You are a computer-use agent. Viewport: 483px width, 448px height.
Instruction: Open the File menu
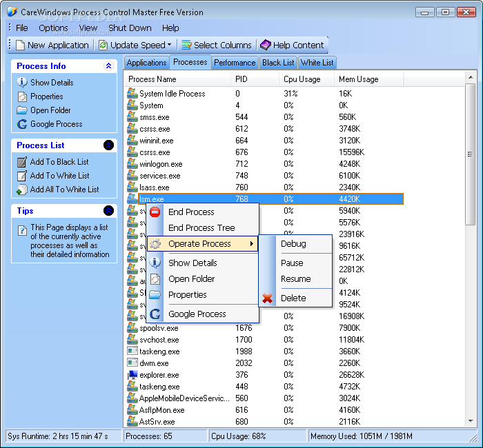(x=22, y=28)
